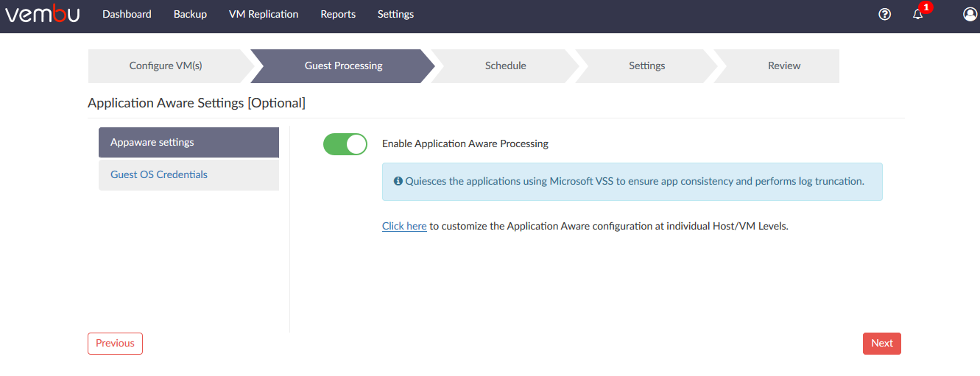Click the red notification badge

(926, 7)
